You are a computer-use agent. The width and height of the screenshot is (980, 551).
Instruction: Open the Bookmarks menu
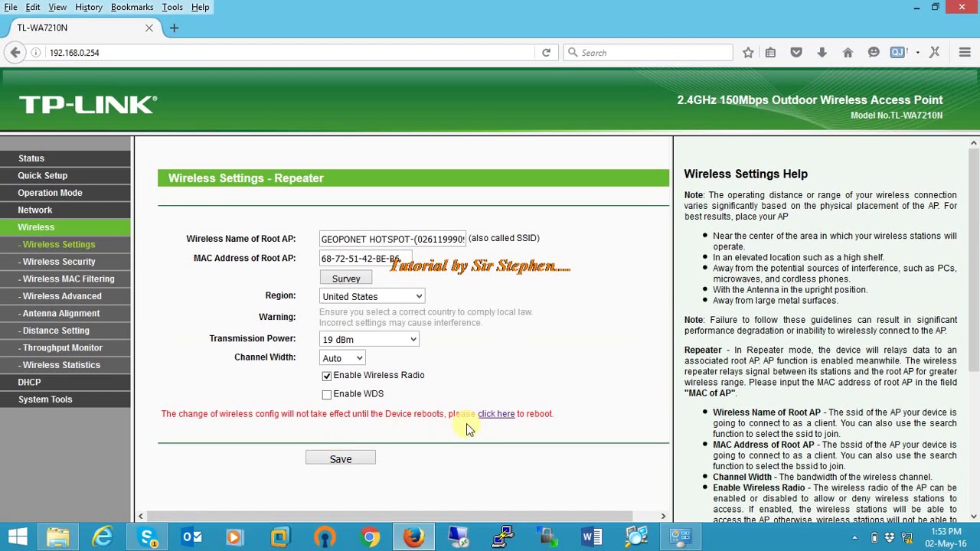click(x=132, y=7)
